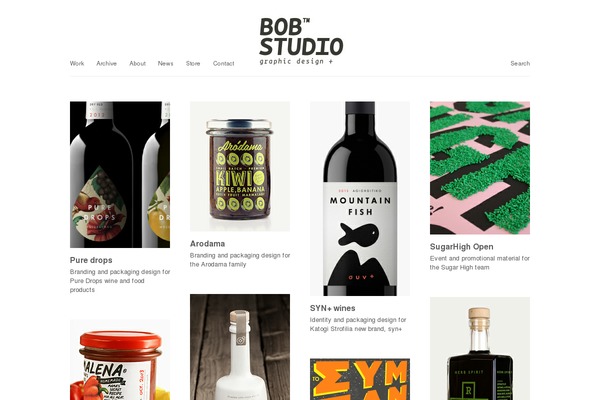
Task: Open the Arodama kiwi jar thumbnail
Action: (240, 166)
